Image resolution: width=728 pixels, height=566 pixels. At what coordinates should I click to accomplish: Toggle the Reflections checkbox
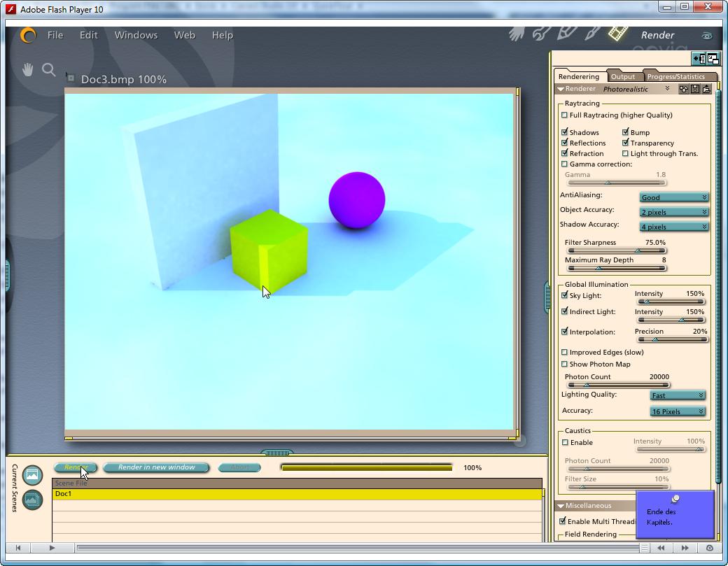point(565,143)
